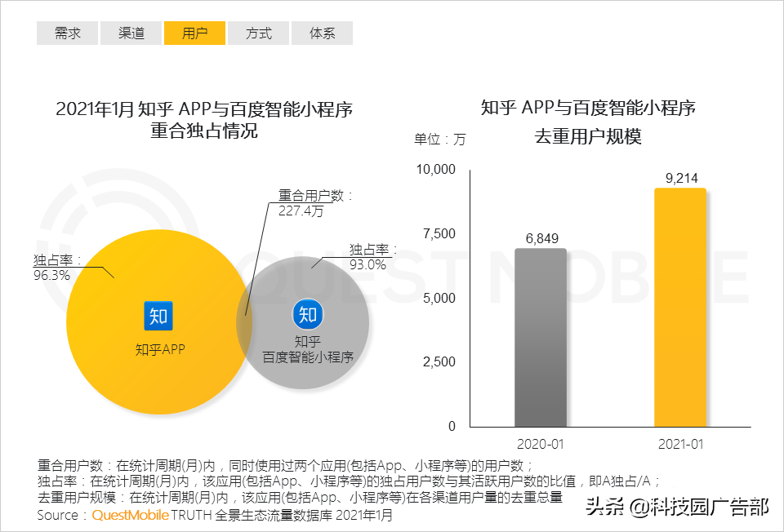Select the 方式 tab
Screen dimensions: 784x532
point(259,33)
